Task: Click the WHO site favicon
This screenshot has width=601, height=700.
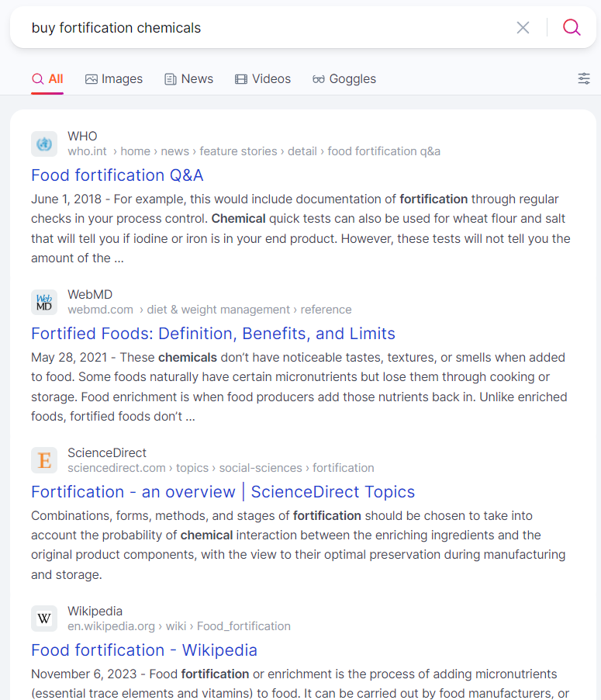Action: pos(44,144)
